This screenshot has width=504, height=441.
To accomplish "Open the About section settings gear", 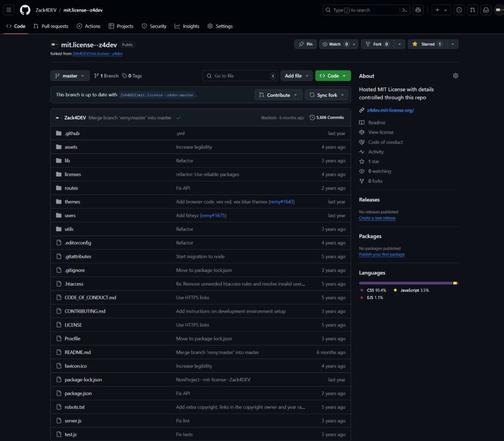I will pos(456,76).
